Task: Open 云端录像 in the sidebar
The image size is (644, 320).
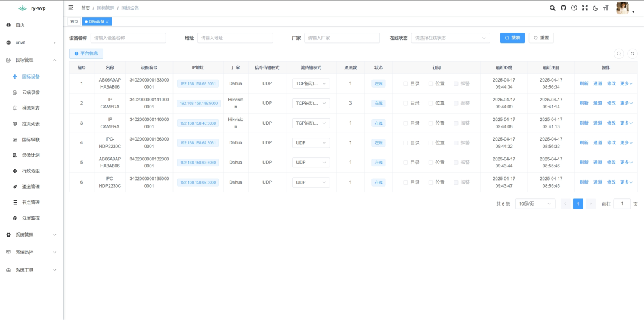Action: [x=30, y=92]
